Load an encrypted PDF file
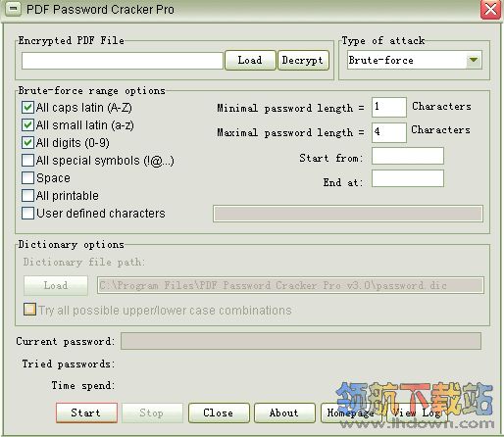 (250, 60)
